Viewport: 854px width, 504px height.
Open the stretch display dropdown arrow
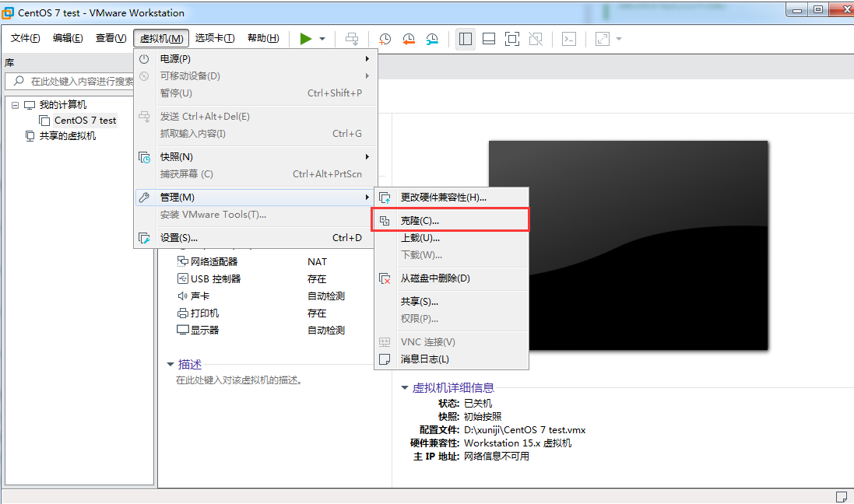pos(619,39)
